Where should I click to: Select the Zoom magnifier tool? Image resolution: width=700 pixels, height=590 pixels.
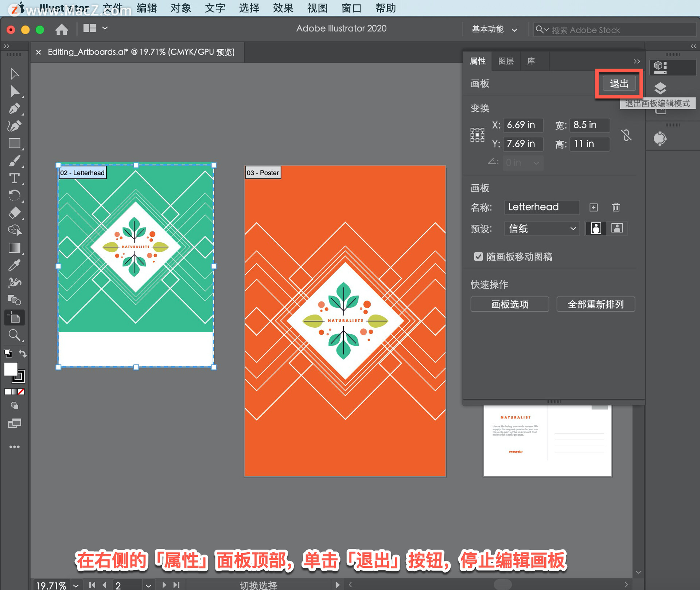[x=14, y=335]
